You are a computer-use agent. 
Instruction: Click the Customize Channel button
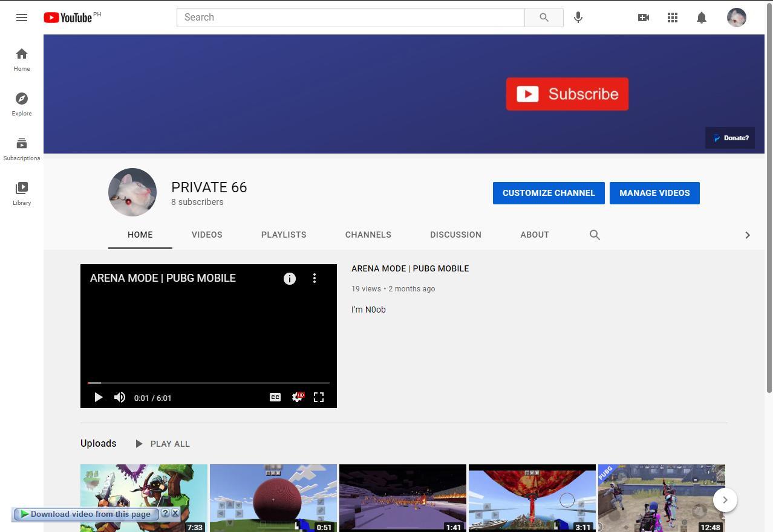(549, 193)
